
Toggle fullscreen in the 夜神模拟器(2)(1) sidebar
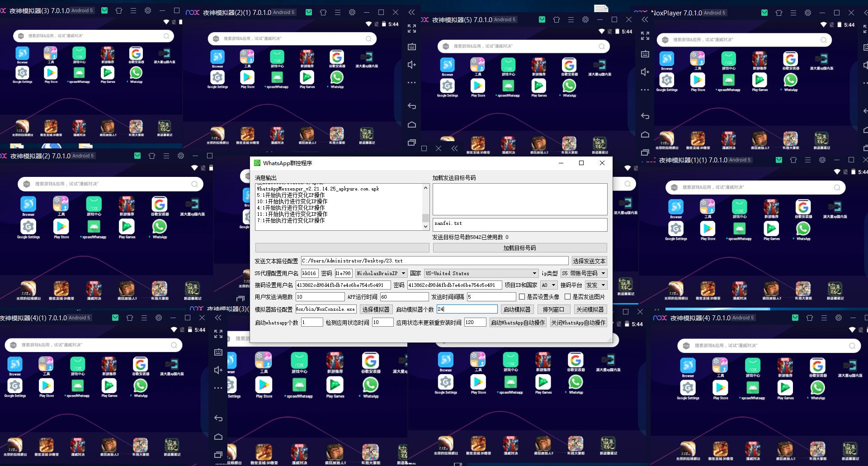pos(411,29)
